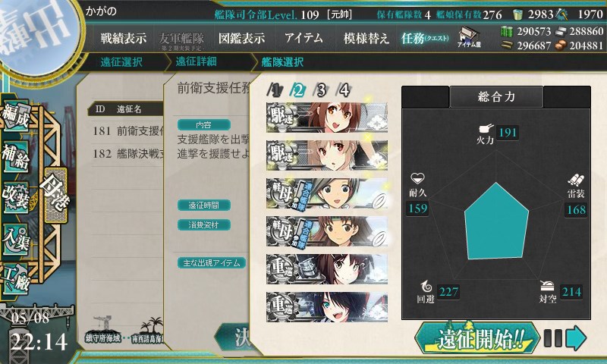
Task: Go back to 遠征詳細 breadcrumb step
Action: (x=197, y=61)
